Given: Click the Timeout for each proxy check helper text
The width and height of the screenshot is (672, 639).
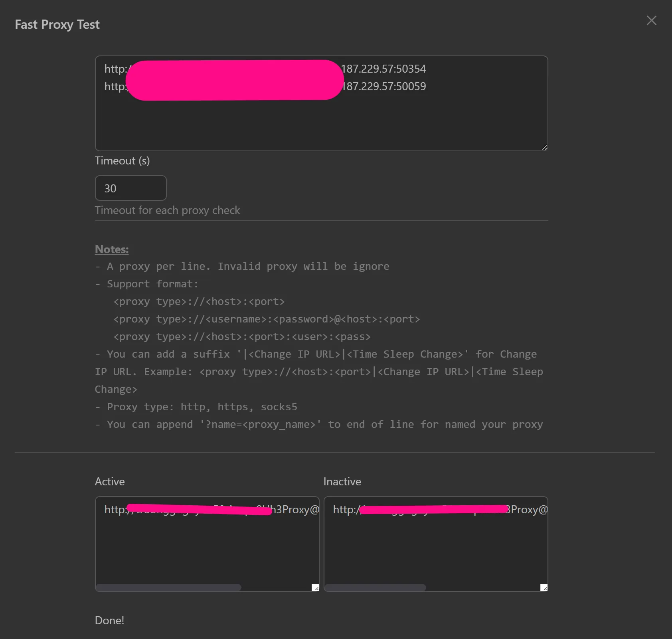Looking at the screenshot, I should (x=167, y=210).
